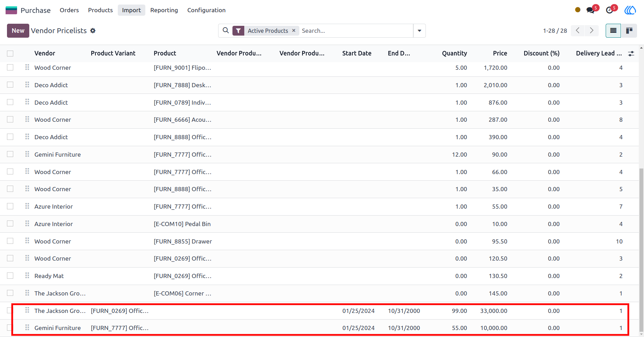Tick the checkbox for the Pedal Bin row
Image resolution: width=644 pixels, height=337 pixels.
click(x=10, y=224)
